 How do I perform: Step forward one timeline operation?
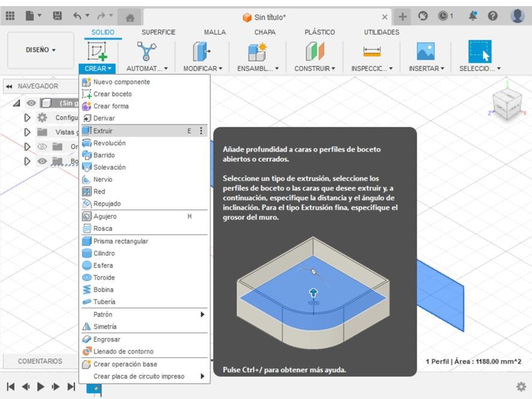pyautogui.click(x=56, y=386)
